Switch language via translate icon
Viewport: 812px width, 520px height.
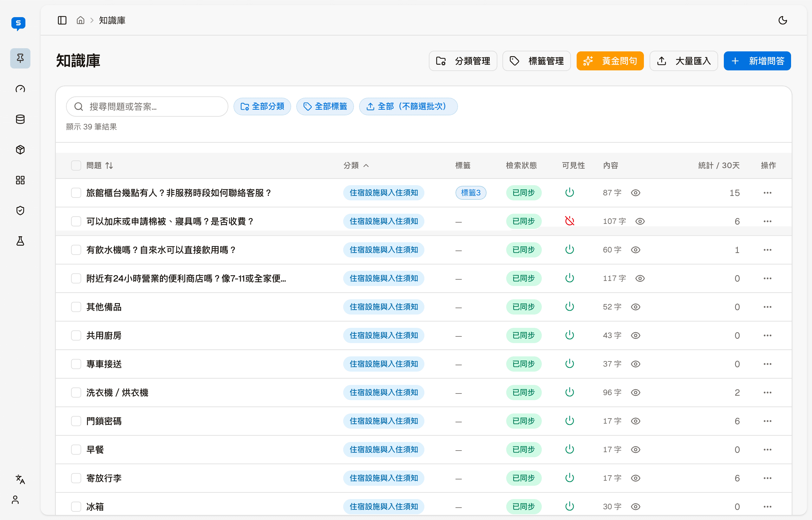pos(20,479)
